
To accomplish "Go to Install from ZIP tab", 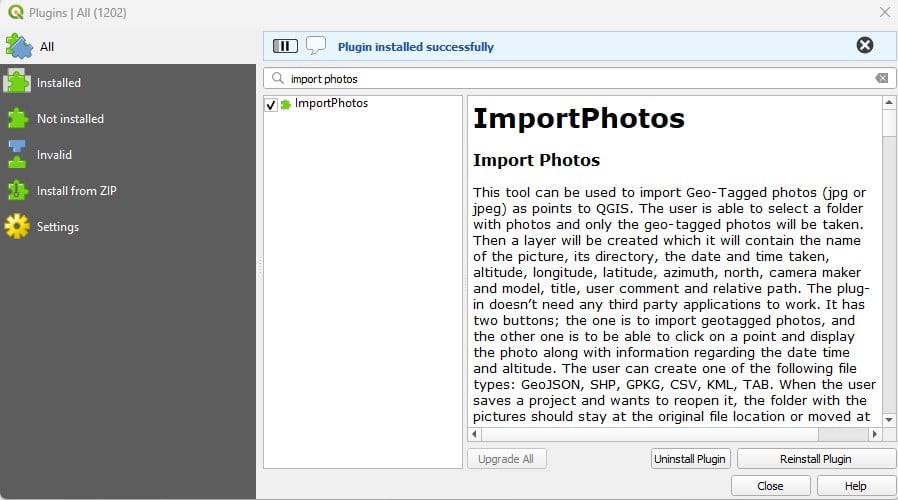I will click(x=128, y=191).
